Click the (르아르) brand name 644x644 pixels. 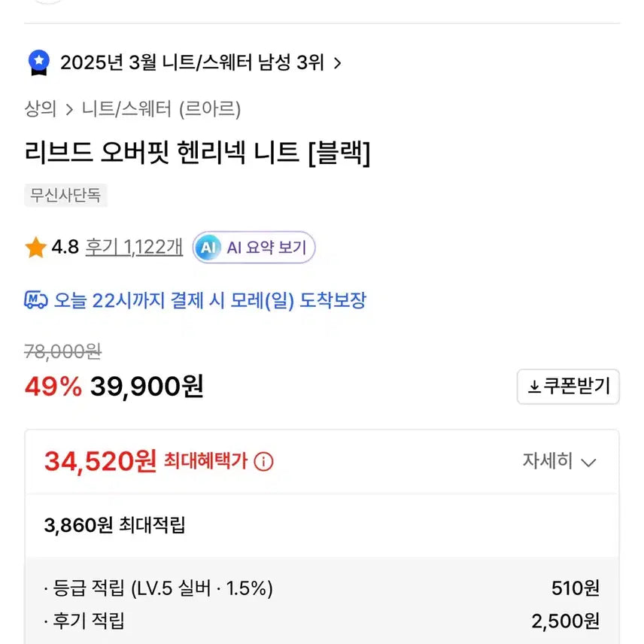pos(210,109)
